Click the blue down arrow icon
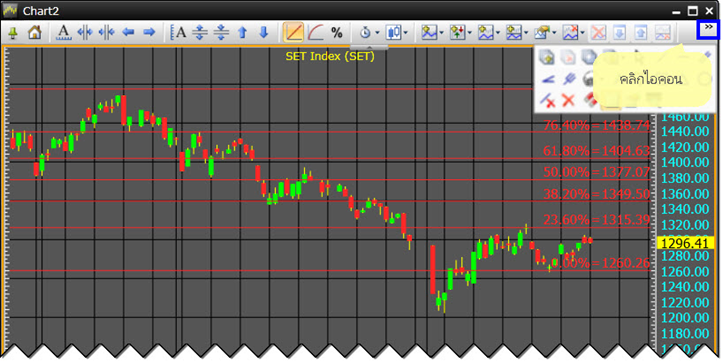 click(x=264, y=33)
